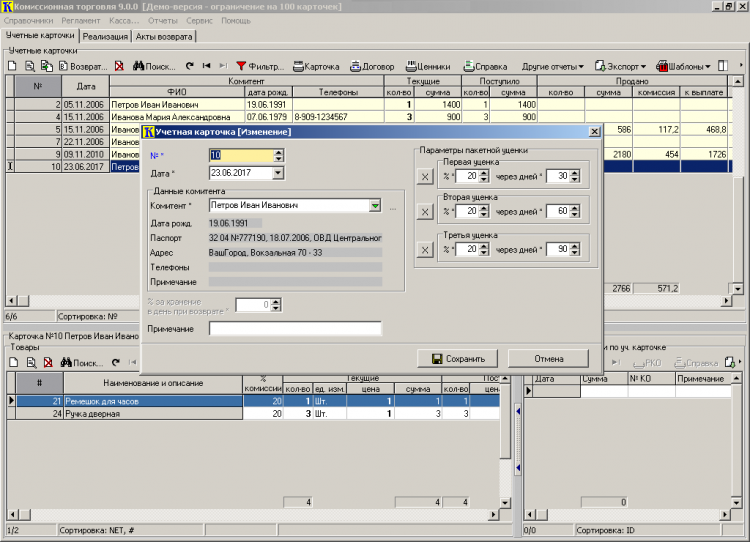
Task: Expand the Комитент dropdown list
Action: pyautogui.click(x=375, y=206)
